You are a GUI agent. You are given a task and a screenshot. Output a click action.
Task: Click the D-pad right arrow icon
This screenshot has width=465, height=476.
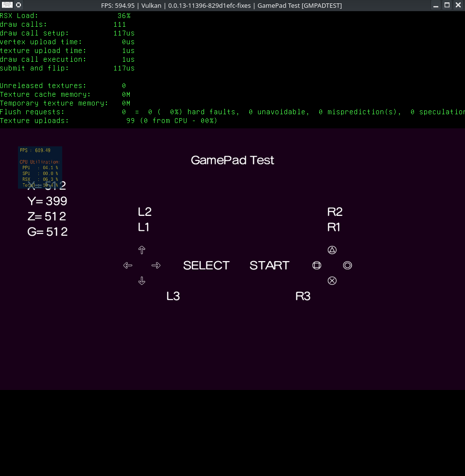(x=156, y=265)
